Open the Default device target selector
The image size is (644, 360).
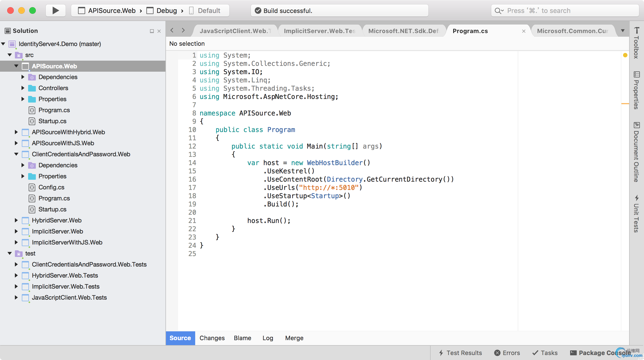click(x=205, y=10)
